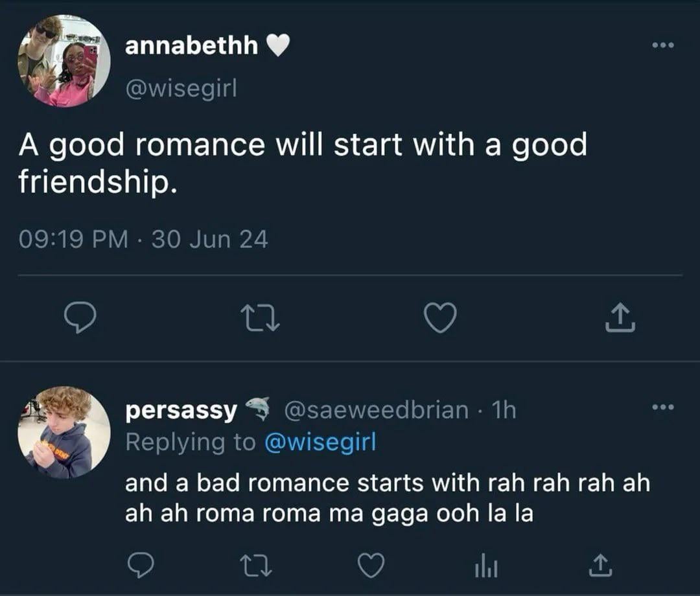Click the @wisegirl mention link in reply
This screenshot has width=700, height=596.
(x=321, y=442)
